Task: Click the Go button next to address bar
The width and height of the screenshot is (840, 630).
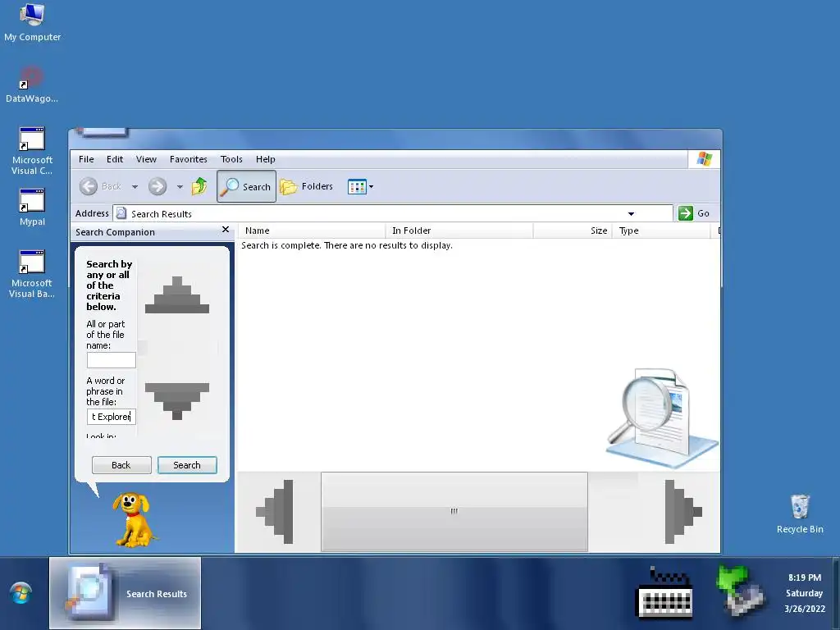Action: click(694, 213)
